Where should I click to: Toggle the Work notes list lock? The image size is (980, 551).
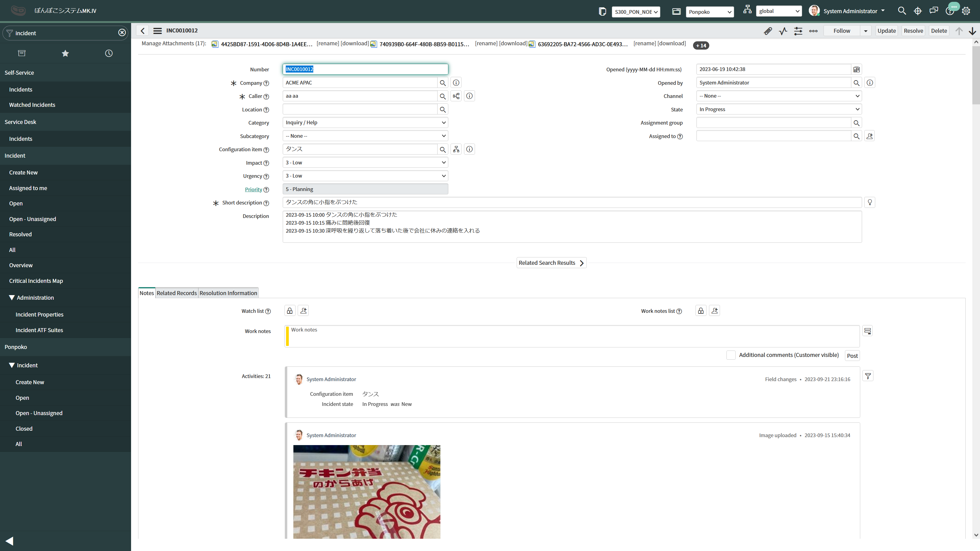click(x=700, y=310)
